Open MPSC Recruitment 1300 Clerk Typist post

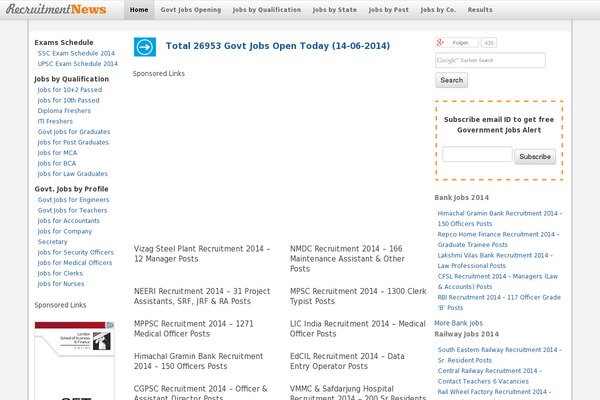(x=358, y=296)
